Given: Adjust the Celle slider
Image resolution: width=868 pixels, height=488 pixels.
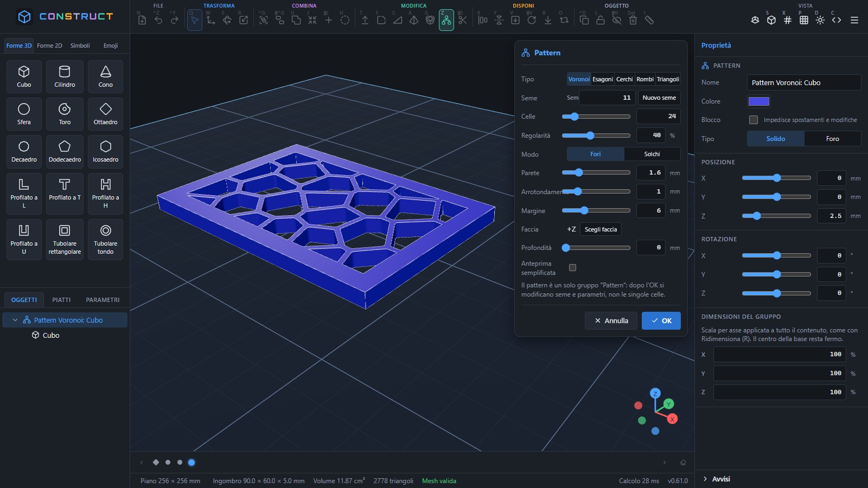Looking at the screenshot, I should [596, 117].
